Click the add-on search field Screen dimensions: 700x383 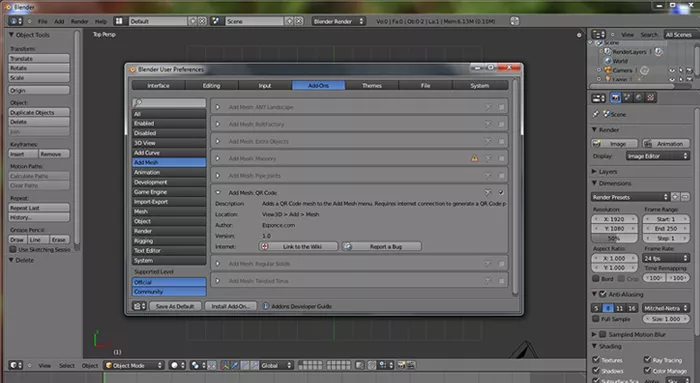pyautogui.click(x=169, y=103)
